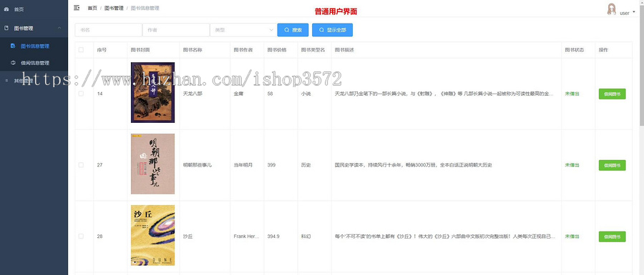
Task: Click the 图书价格 column header
Action: pyautogui.click(x=277, y=50)
